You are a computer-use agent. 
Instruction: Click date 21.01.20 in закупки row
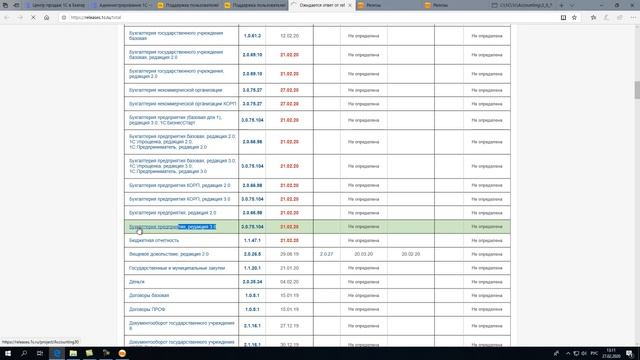coord(289,268)
